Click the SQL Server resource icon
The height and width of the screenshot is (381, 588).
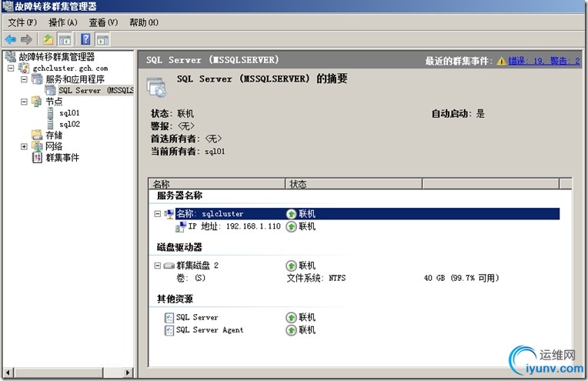(169, 318)
